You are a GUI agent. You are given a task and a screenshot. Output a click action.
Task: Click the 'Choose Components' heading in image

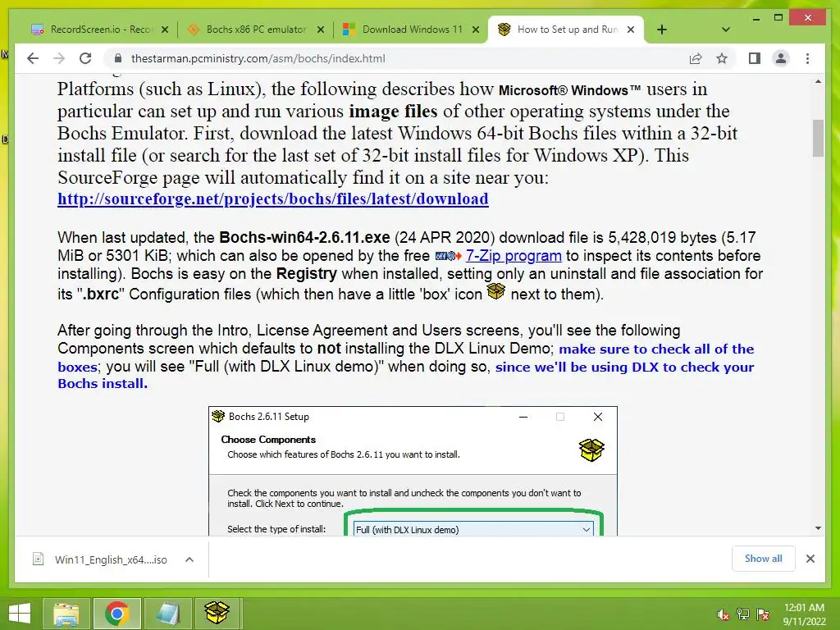click(268, 440)
